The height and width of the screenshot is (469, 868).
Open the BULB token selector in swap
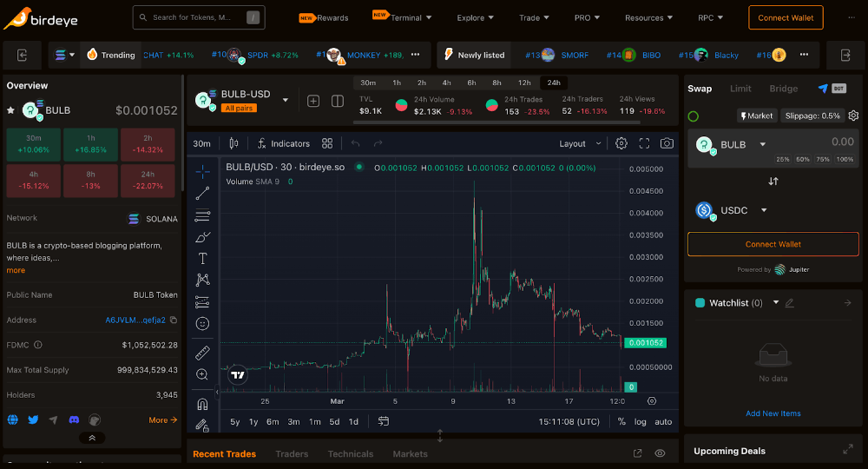click(731, 144)
